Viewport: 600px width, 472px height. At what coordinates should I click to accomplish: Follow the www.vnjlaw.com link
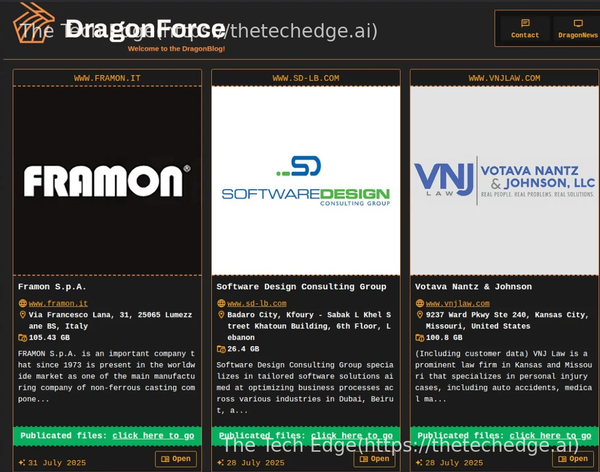[x=458, y=303]
